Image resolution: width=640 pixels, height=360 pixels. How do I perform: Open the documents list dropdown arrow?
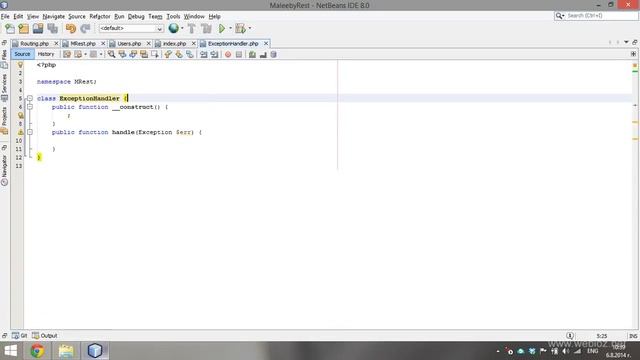[x=626, y=42]
